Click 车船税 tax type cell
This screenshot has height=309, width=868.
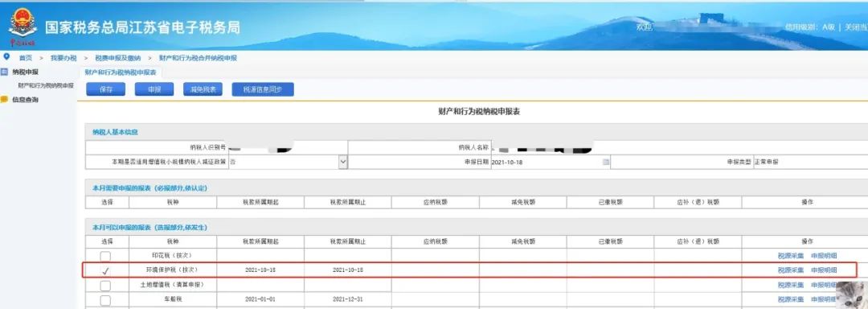(x=173, y=299)
